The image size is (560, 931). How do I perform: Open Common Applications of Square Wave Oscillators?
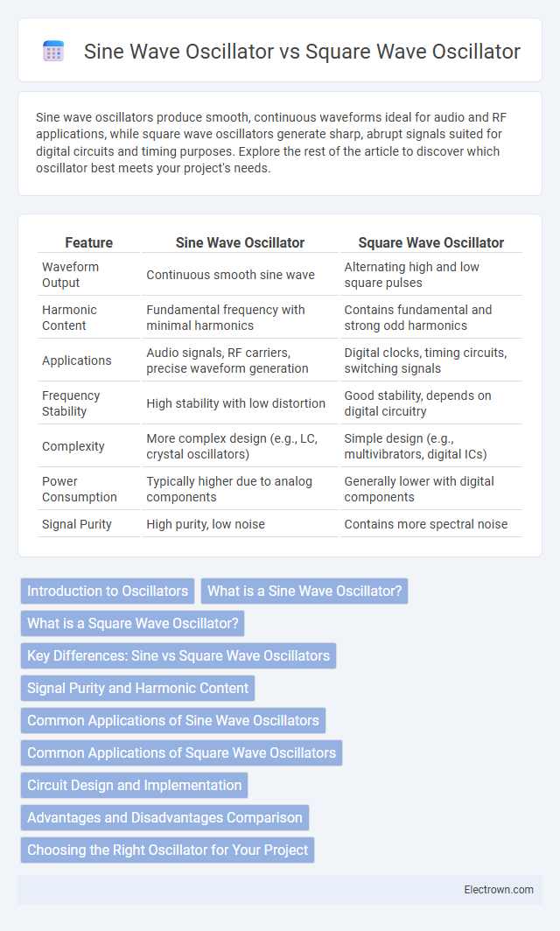coord(181,752)
